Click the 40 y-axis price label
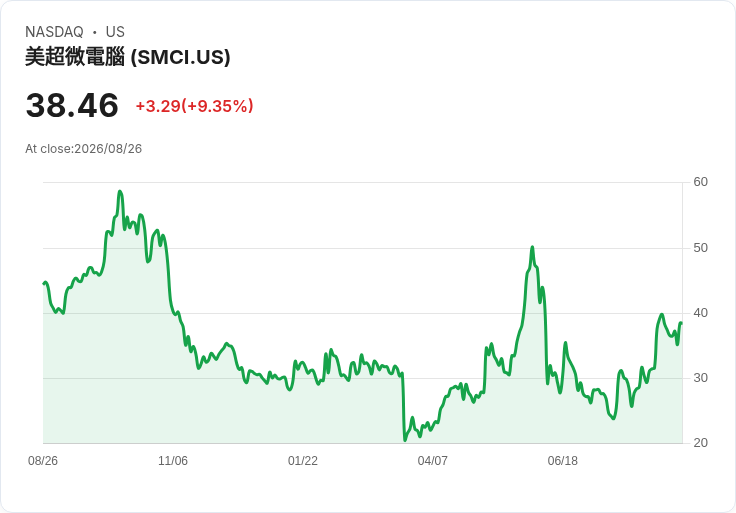This screenshot has height=513, width=736. tap(700, 313)
